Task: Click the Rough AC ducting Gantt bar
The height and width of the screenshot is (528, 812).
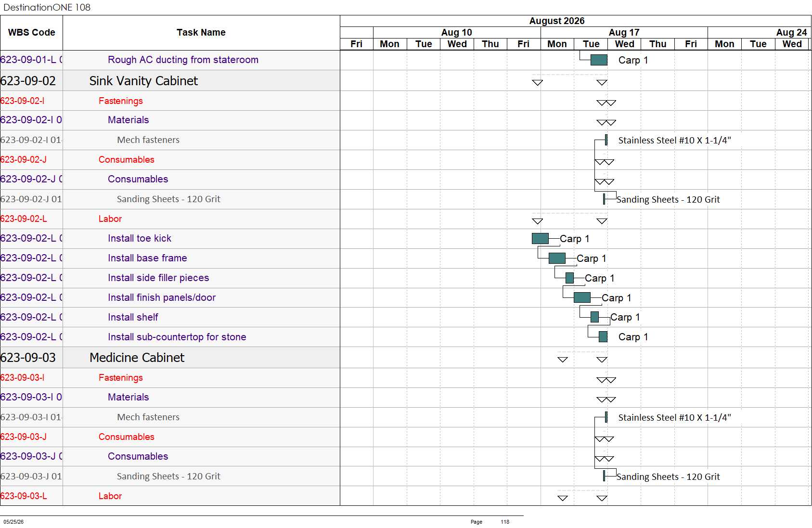Action: click(599, 60)
